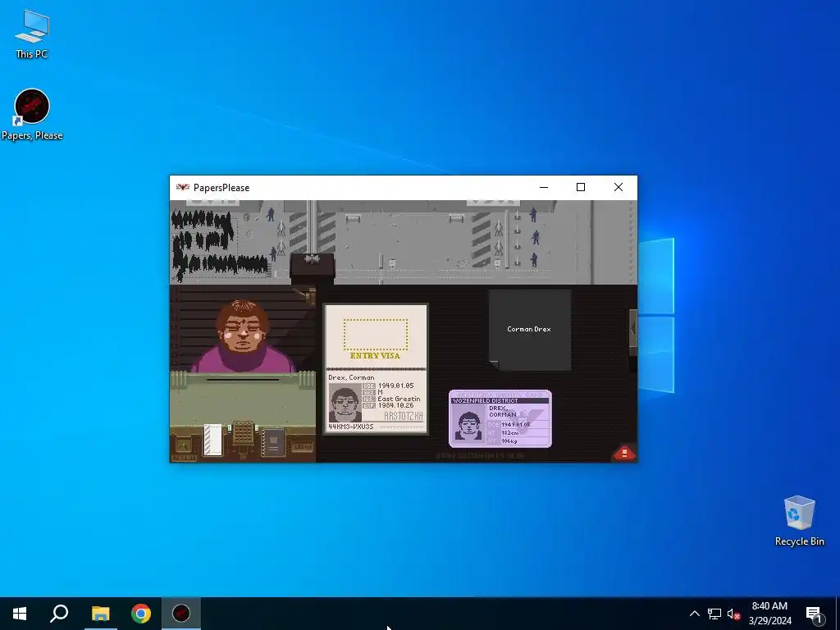The height and width of the screenshot is (630, 840).
Task: Click the intercom speaker grille on the counter
Action: click(x=243, y=433)
